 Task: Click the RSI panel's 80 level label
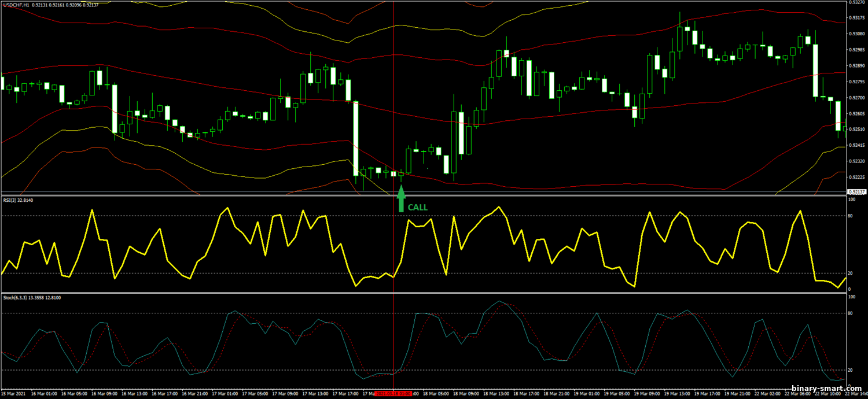[851, 216]
